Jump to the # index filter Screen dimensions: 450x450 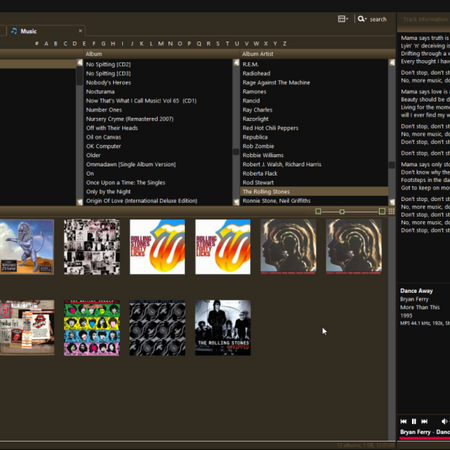(37, 43)
